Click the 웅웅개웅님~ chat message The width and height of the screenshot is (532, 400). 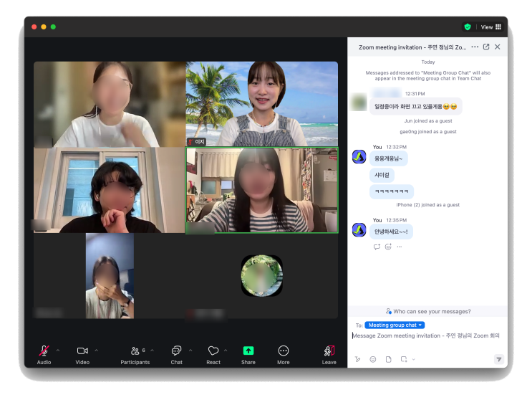(389, 158)
